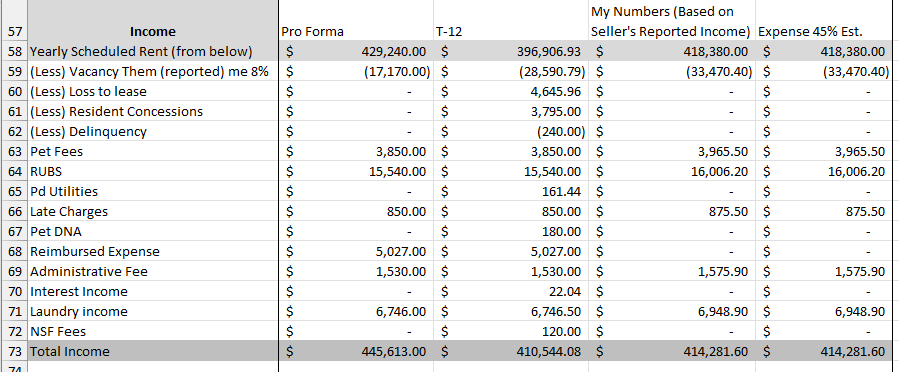Click T-12 NSF Fees value 120.00
This screenshot has width=899, height=372.
pyautogui.click(x=511, y=331)
